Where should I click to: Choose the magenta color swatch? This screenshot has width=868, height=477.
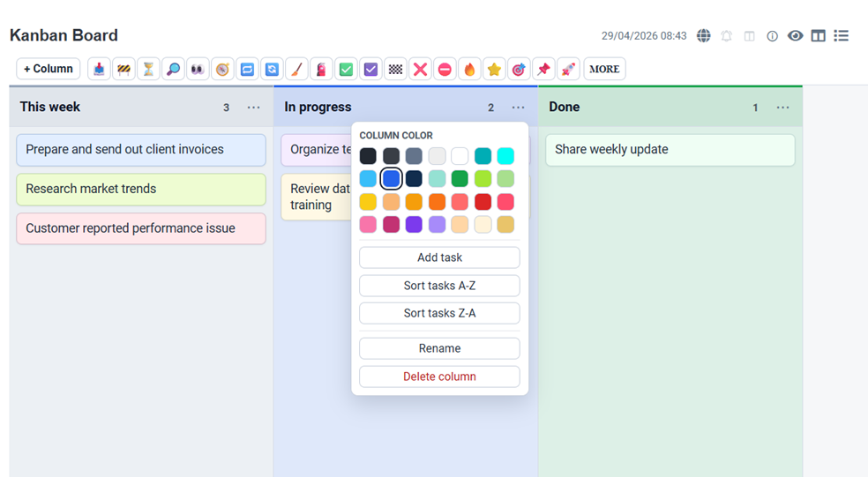[x=391, y=225]
